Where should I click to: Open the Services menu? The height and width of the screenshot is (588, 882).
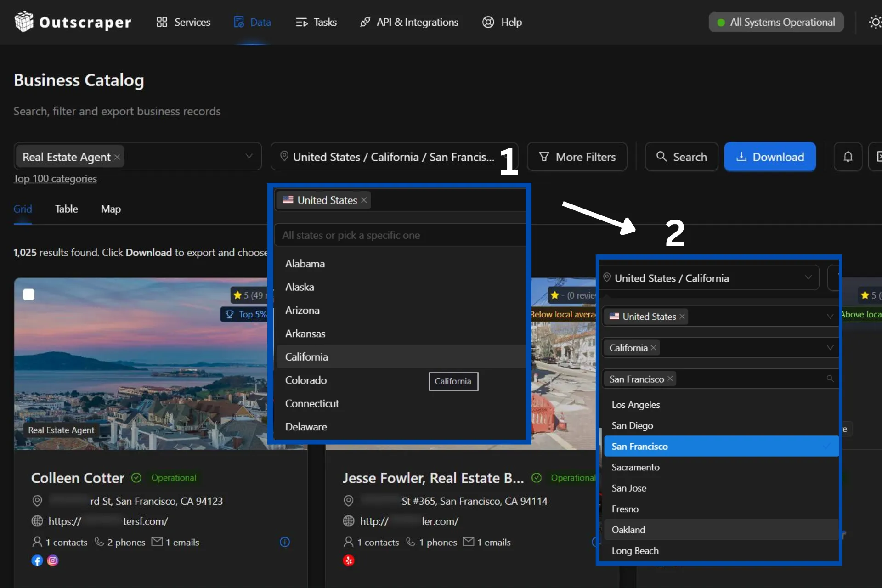(183, 22)
